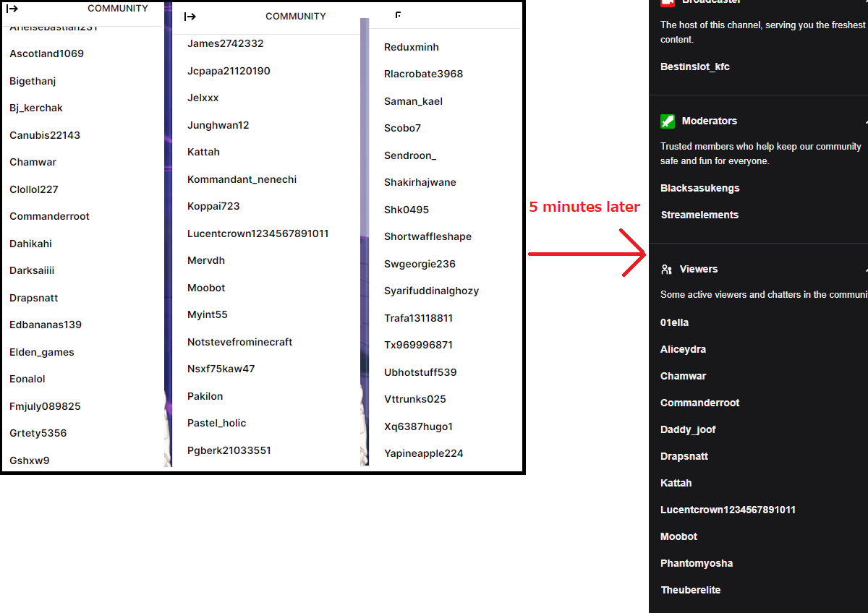Image resolution: width=868 pixels, height=613 pixels.
Task: Open viewer 01ella in the Viewers list
Action: coord(674,322)
